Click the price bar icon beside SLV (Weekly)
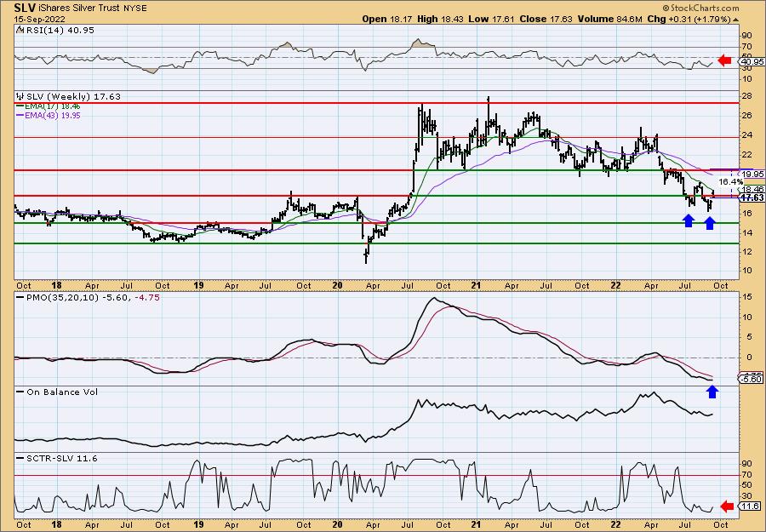766x532 pixels. pyautogui.click(x=20, y=96)
